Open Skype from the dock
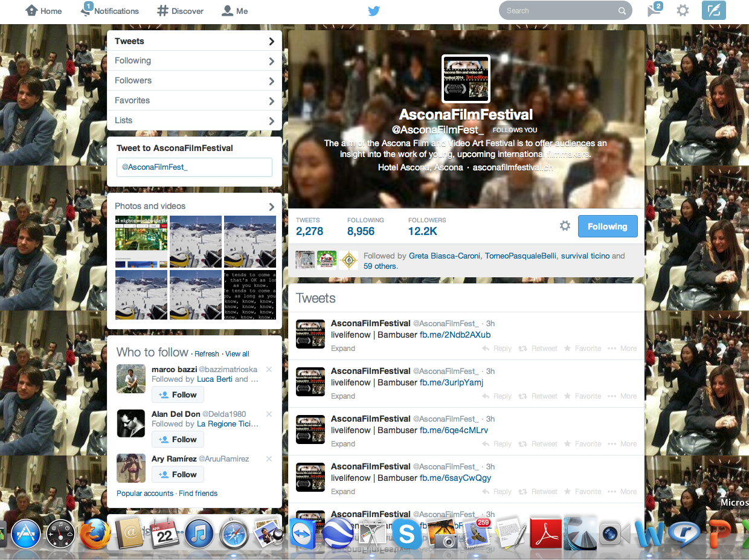Screen dimensions: 749x560 tap(407, 534)
